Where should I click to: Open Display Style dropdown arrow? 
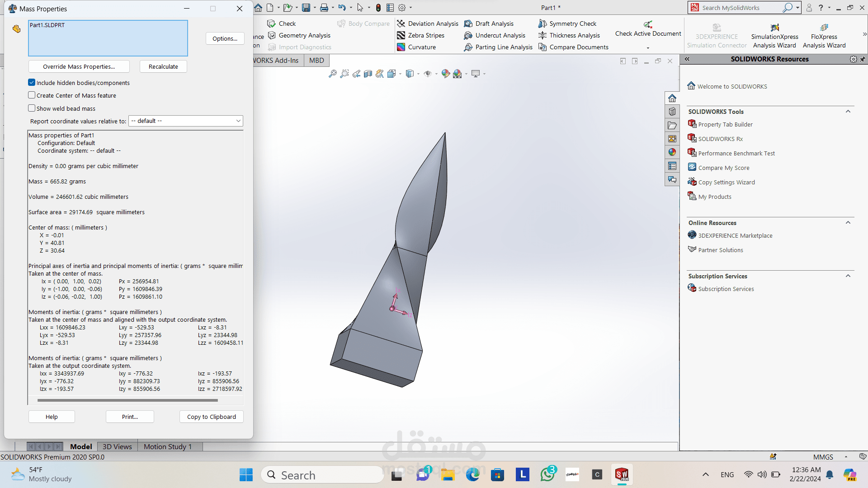point(418,74)
